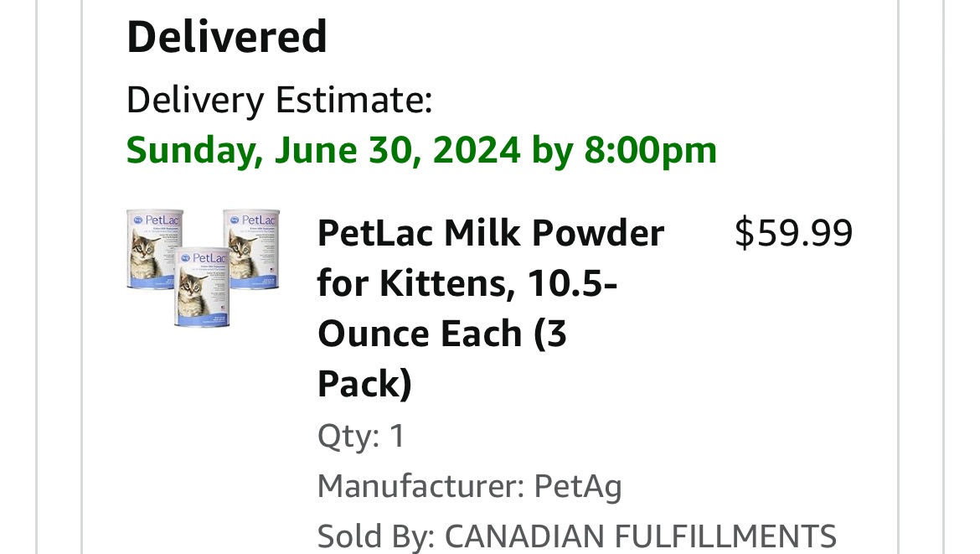This screenshot has width=980, height=554.
Task: Click the front center PetLac can
Action: click(202, 287)
